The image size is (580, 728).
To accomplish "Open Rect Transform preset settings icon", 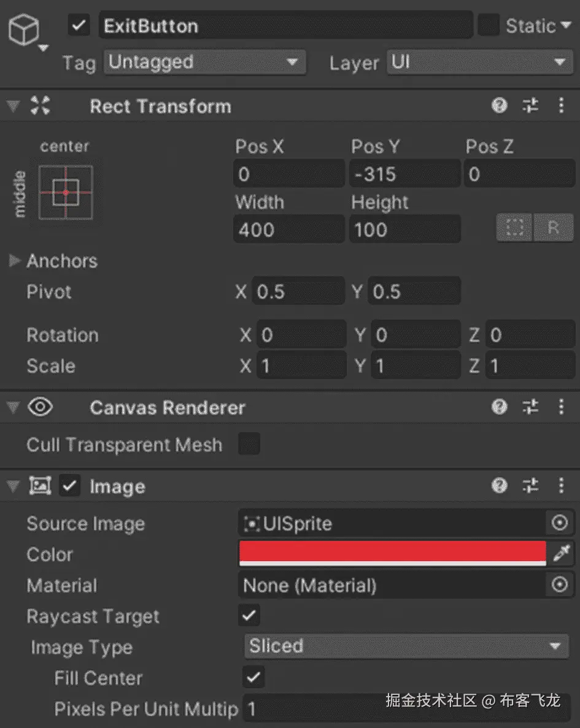I will [x=530, y=106].
